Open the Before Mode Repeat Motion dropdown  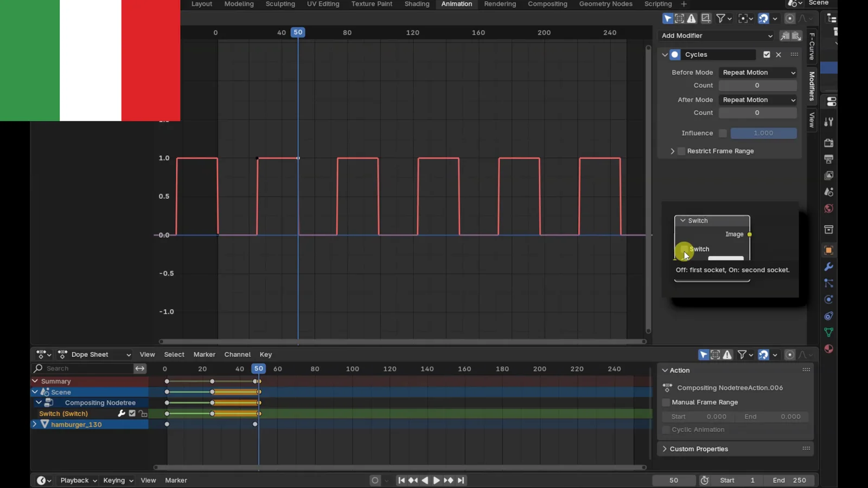pyautogui.click(x=758, y=73)
